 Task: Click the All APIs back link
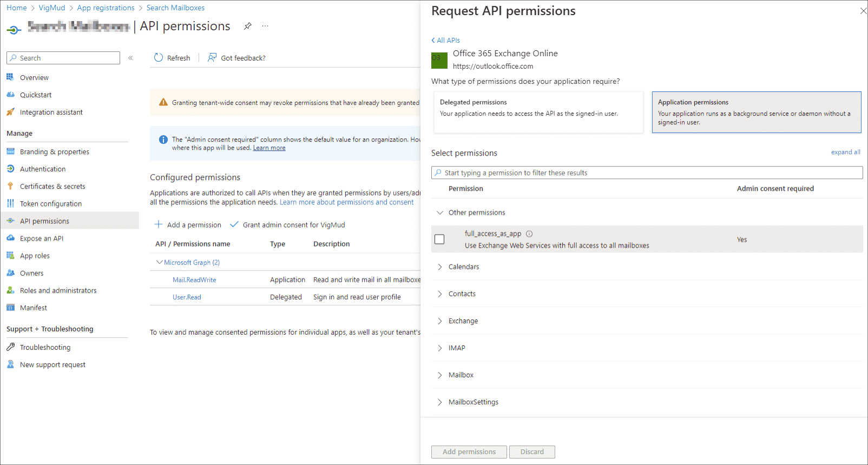point(446,41)
